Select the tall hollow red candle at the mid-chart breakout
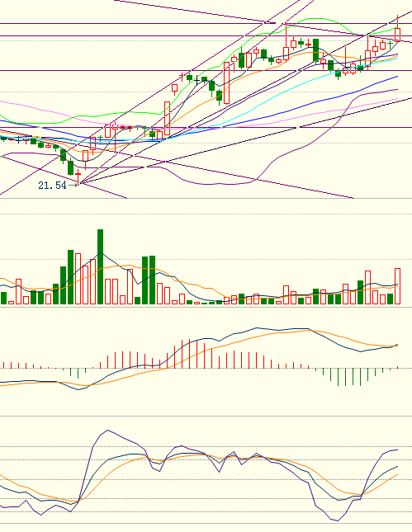Screen dimensions: 412x532 click(226, 83)
